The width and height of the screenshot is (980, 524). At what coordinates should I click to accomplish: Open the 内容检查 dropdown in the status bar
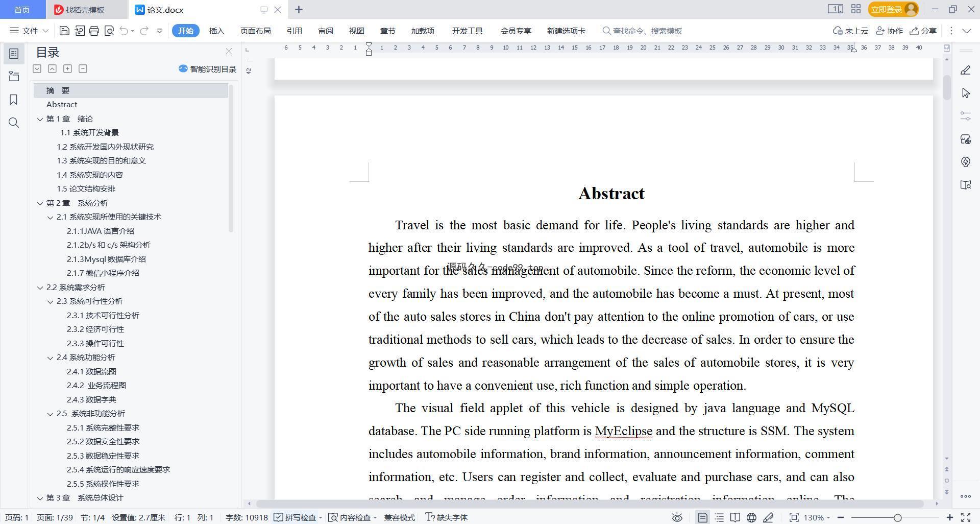(375, 517)
